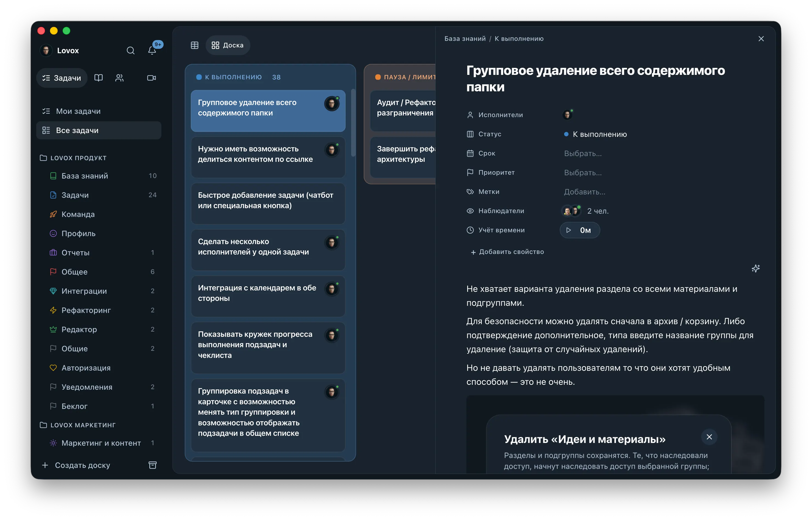Open the 'К выполнению' breadcrumb link
Image resolution: width=812 pixels, height=520 pixels.
(519, 39)
